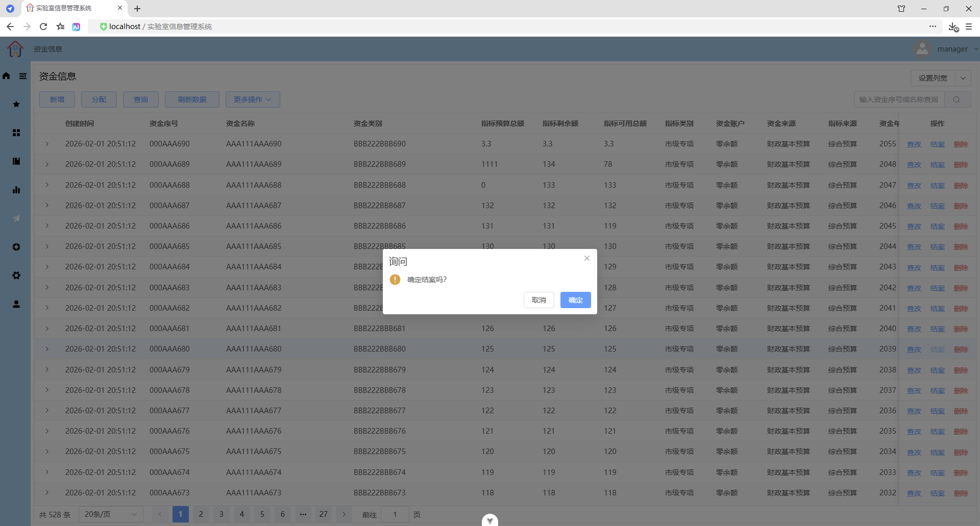Expand row 000AAA680
980x526 pixels.
pyautogui.click(x=47, y=349)
